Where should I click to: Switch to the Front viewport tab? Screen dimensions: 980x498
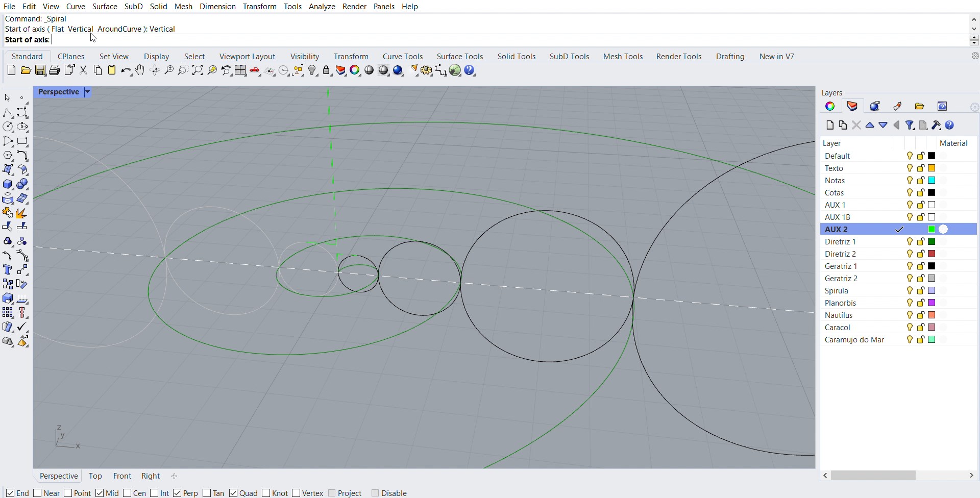click(122, 476)
